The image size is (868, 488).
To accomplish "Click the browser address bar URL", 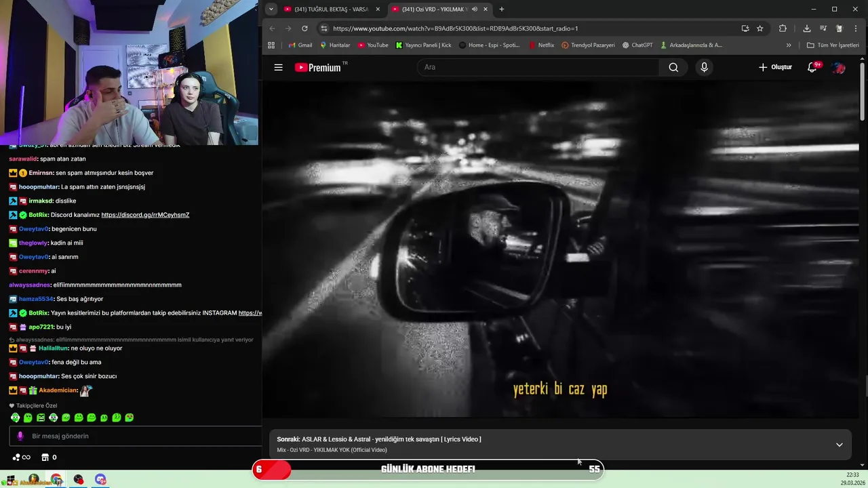I will [x=455, y=28].
